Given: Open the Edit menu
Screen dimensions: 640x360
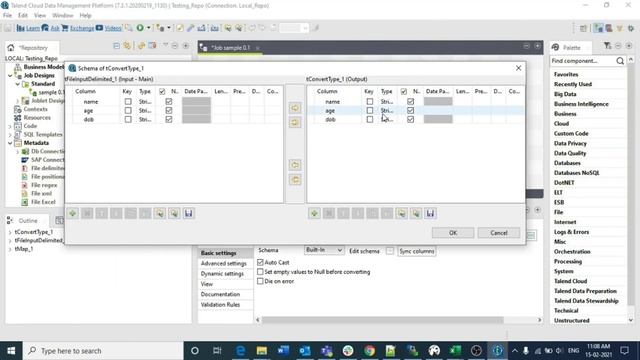Looking at the screenshot, I should (23, 16).
